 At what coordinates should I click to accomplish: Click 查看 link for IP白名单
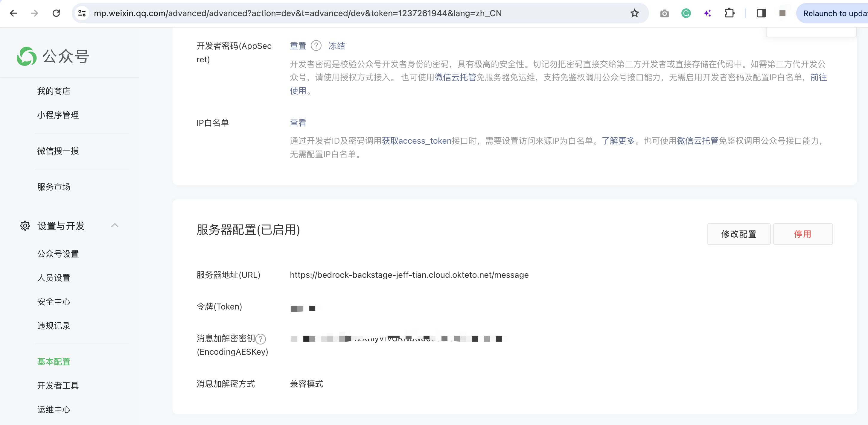tap(298, 123)
